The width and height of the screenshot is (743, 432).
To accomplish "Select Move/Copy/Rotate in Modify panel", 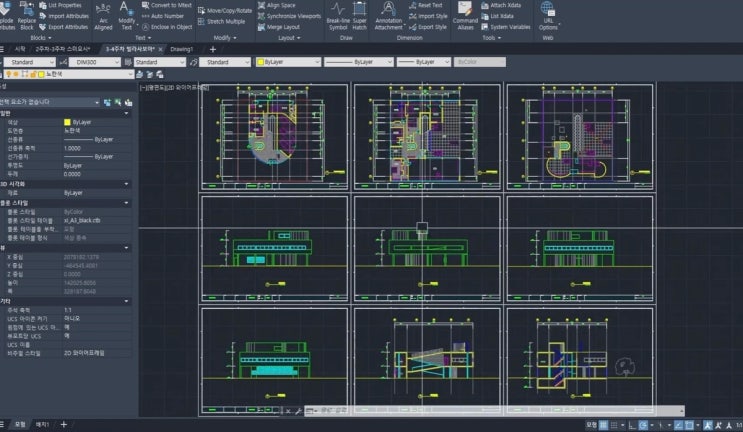I will [x=225, y=10].
